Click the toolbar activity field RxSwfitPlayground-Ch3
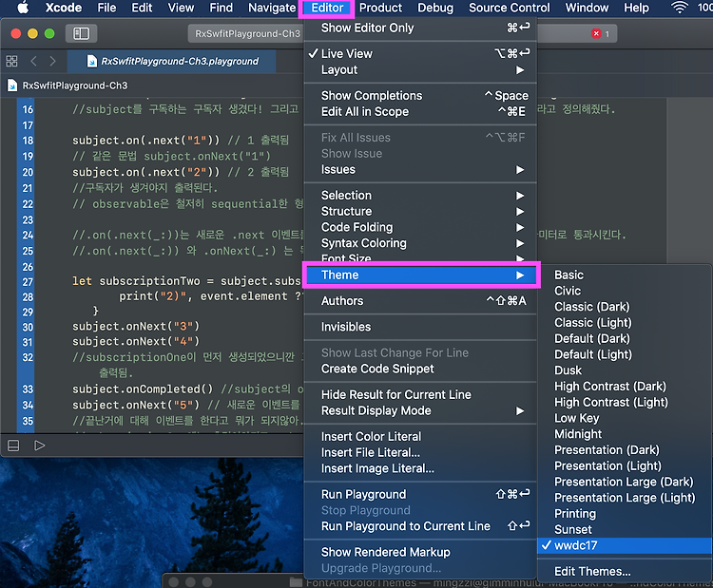 (x=246, y=33)
